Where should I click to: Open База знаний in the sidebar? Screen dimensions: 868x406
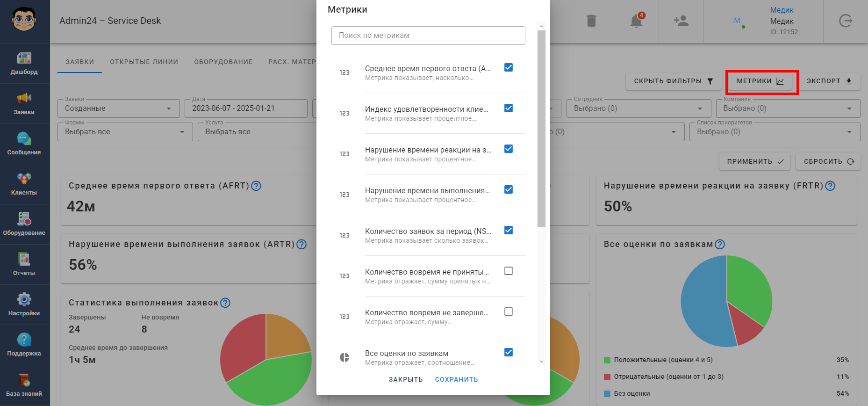pyautogui.click(x=24, y=385)
